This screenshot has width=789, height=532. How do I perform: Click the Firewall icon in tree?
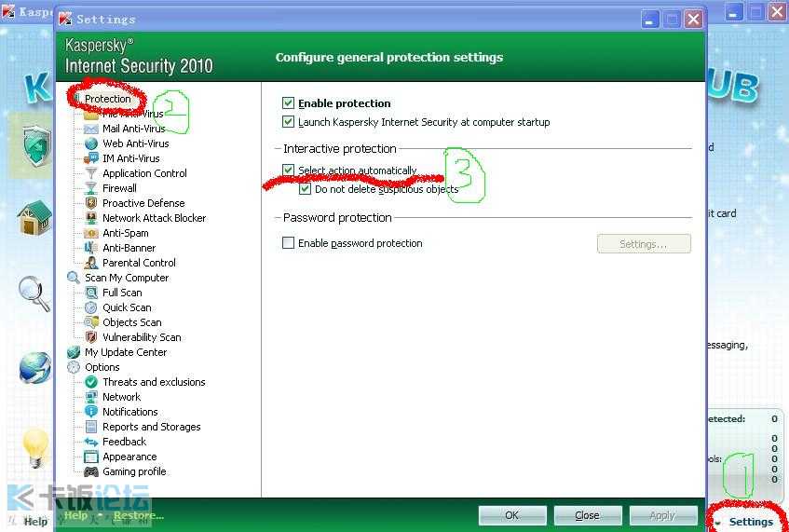pyautogui.click(x=91, y=188)
